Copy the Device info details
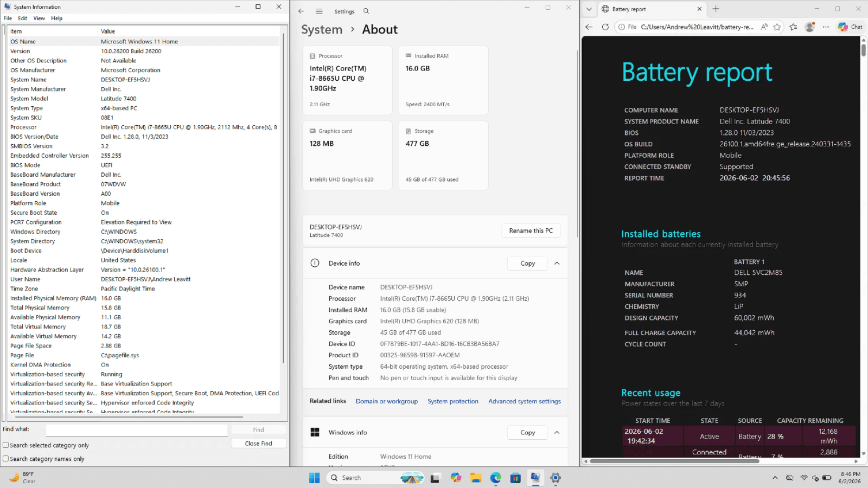The image size is (868, 488). 527,263
